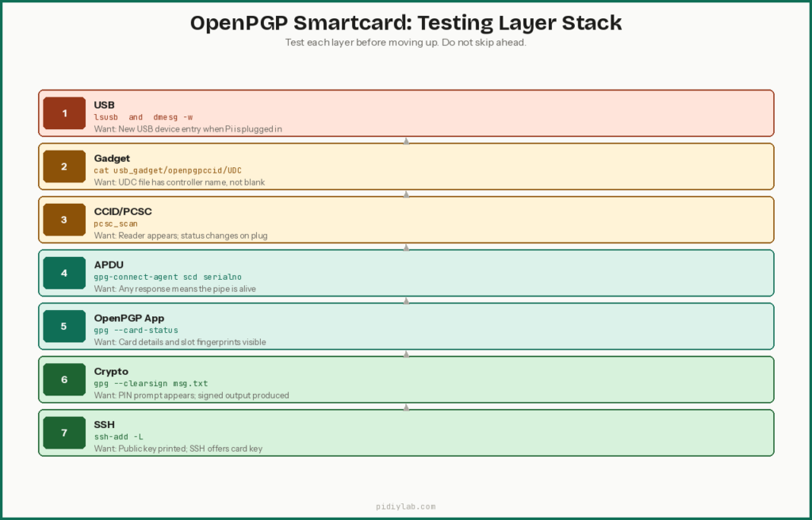The width and height of the screenshot is (812, 520).
Task: Click the number 7 badge for SSH
Action: (64, 433)
